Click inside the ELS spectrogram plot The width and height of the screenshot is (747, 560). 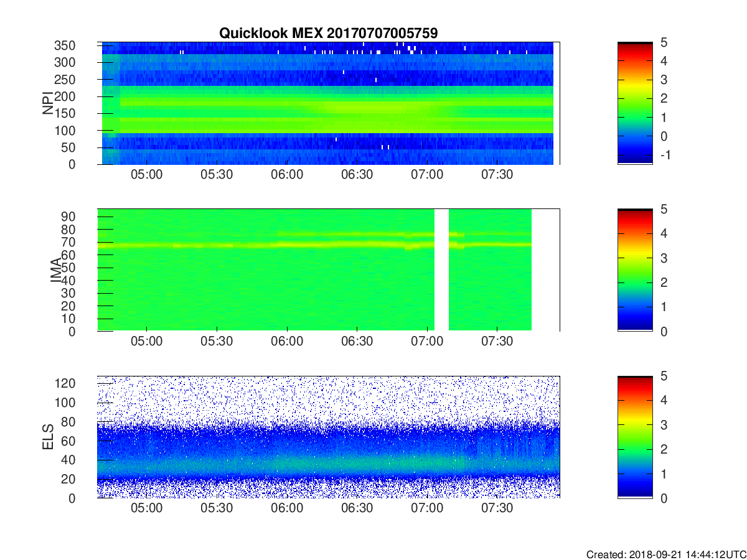[329, 437]
